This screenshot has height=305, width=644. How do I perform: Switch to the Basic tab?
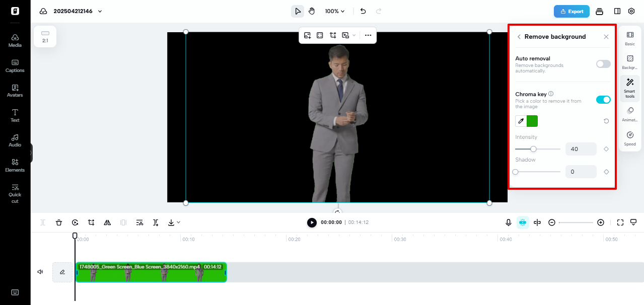pyautogui.click(x=630, y=38)
